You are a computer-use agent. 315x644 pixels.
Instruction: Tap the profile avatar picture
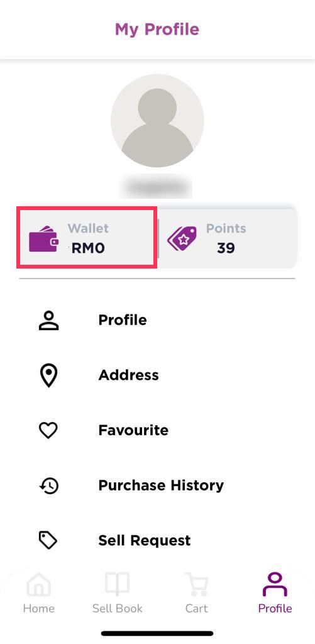[157, 121]
